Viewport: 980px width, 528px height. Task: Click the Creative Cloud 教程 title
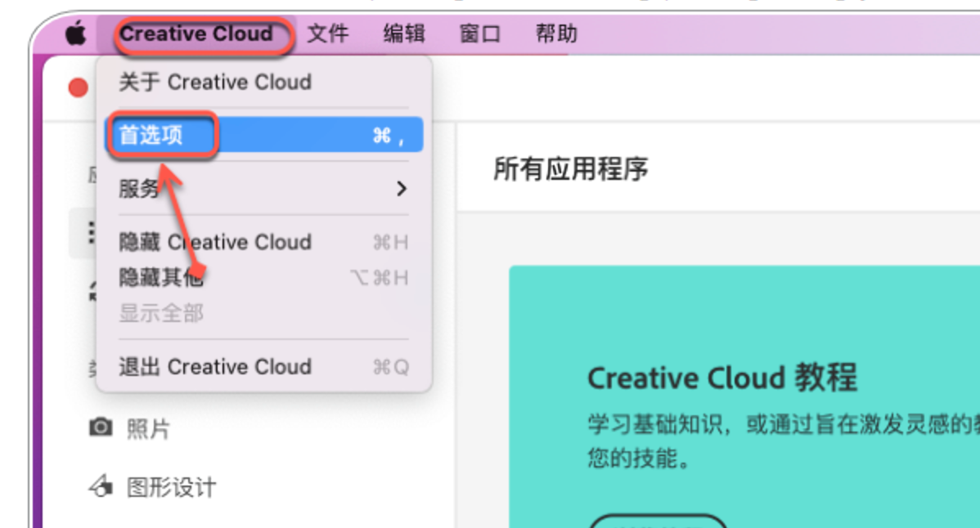[722, 378]
